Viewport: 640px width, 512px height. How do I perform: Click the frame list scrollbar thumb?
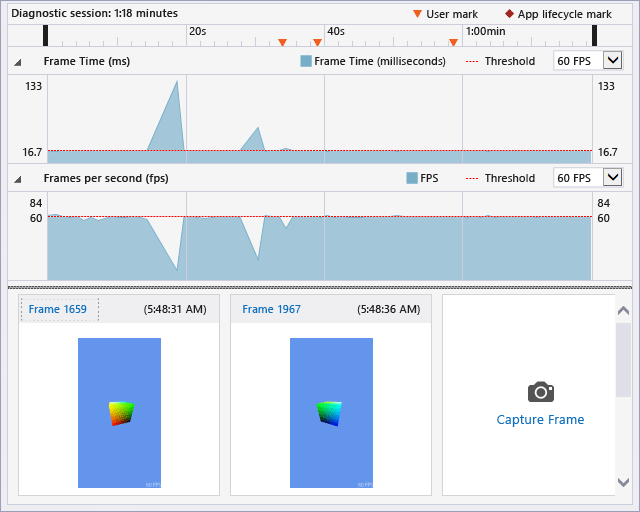623,359
